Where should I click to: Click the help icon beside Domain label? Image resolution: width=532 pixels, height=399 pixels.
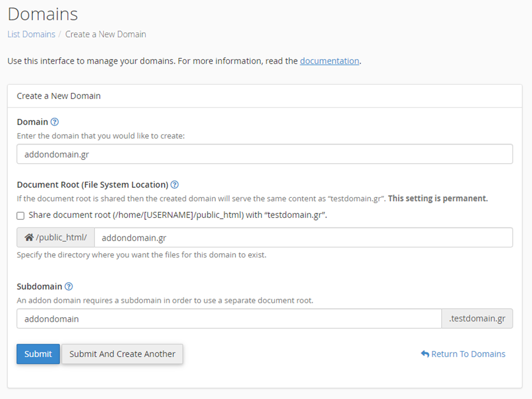54,122
